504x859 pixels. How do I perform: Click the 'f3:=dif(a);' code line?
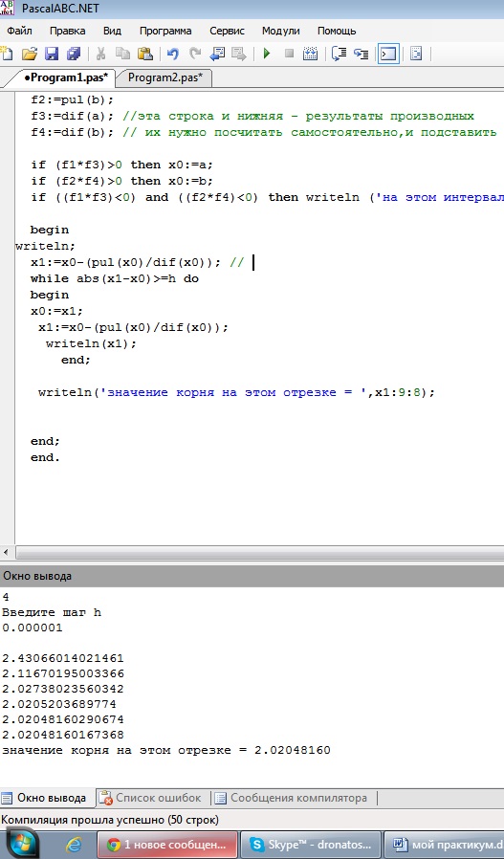click(73, 116)
